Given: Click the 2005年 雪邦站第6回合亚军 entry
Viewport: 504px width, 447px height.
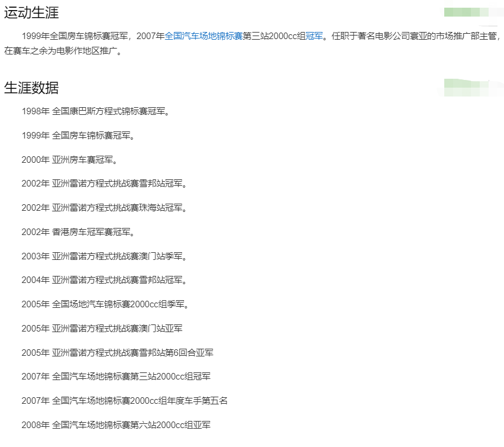Looking at the screenshot, I should click(117, 353).
